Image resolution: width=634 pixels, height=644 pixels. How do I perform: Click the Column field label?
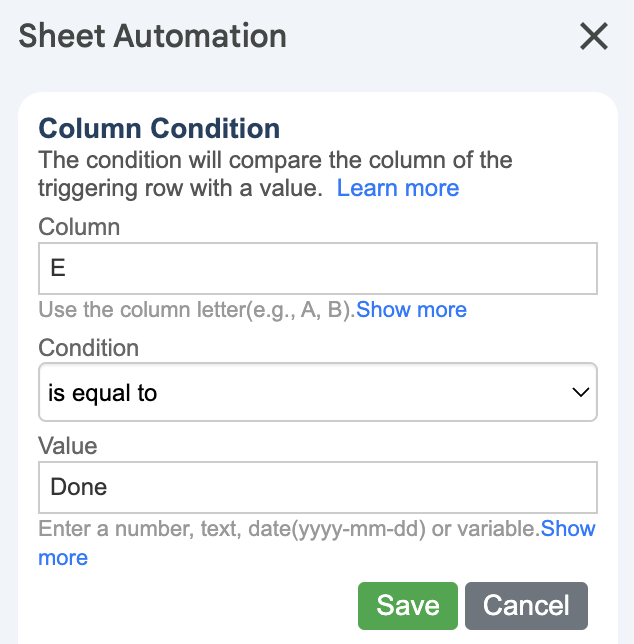(x=79, y=227)
